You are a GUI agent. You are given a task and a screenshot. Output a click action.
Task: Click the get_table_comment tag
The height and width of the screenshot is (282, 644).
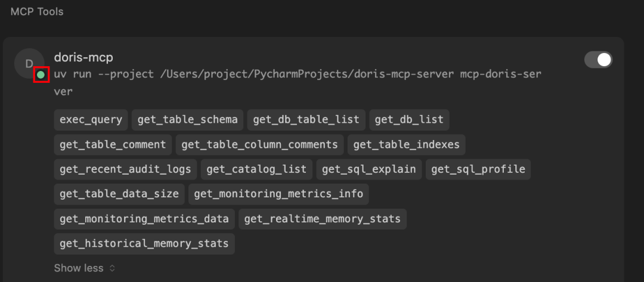[x=113, y=144]
